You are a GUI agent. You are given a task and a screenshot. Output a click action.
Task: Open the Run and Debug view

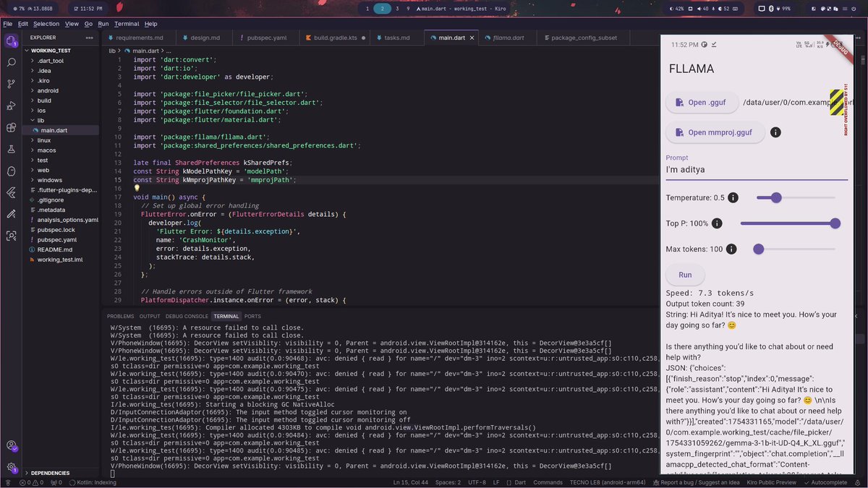coord(11,106)
